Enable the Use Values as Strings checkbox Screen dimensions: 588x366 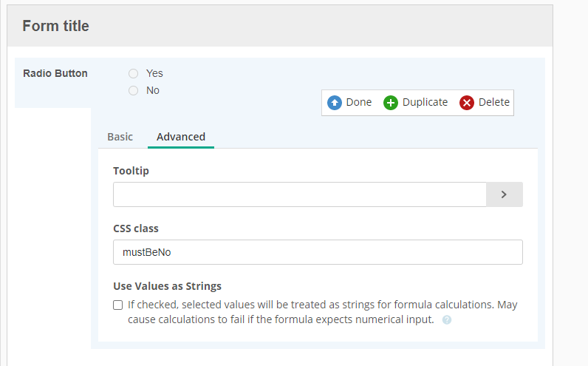coord(117,305)
